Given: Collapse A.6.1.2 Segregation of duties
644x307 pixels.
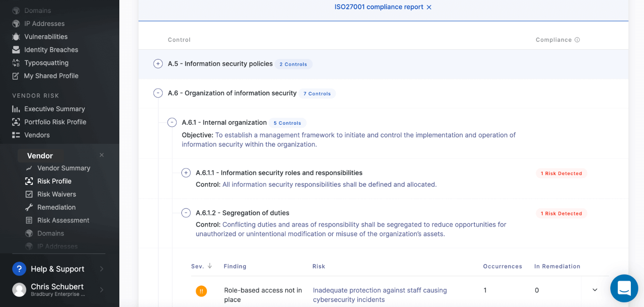Looking at the screenshot, I should tap(186, 213).
